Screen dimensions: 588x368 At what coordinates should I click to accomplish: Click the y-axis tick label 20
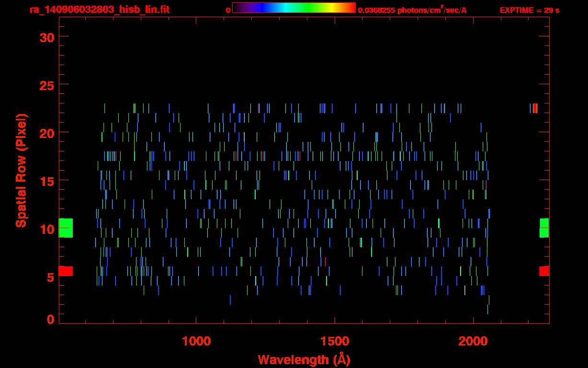click(47, 133)
